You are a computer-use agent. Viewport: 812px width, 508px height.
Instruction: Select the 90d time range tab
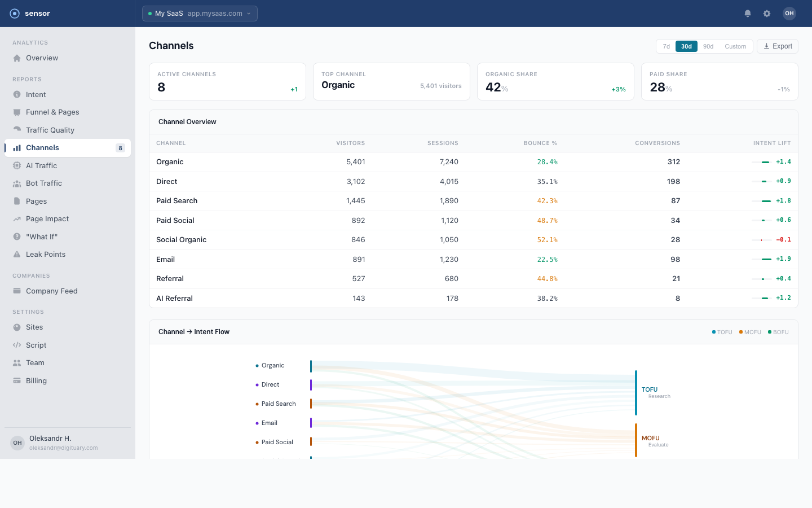708,46
